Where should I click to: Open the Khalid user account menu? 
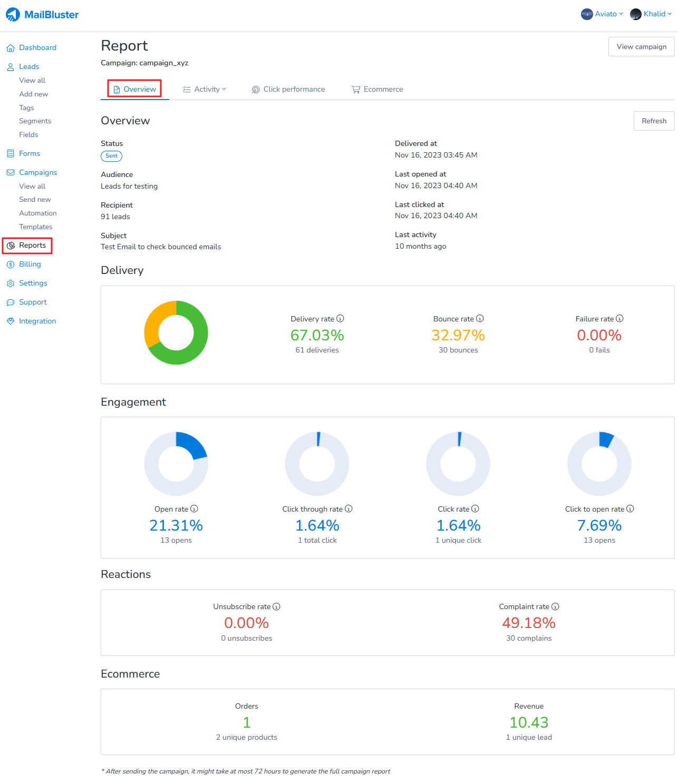click(x=651, y=14)
